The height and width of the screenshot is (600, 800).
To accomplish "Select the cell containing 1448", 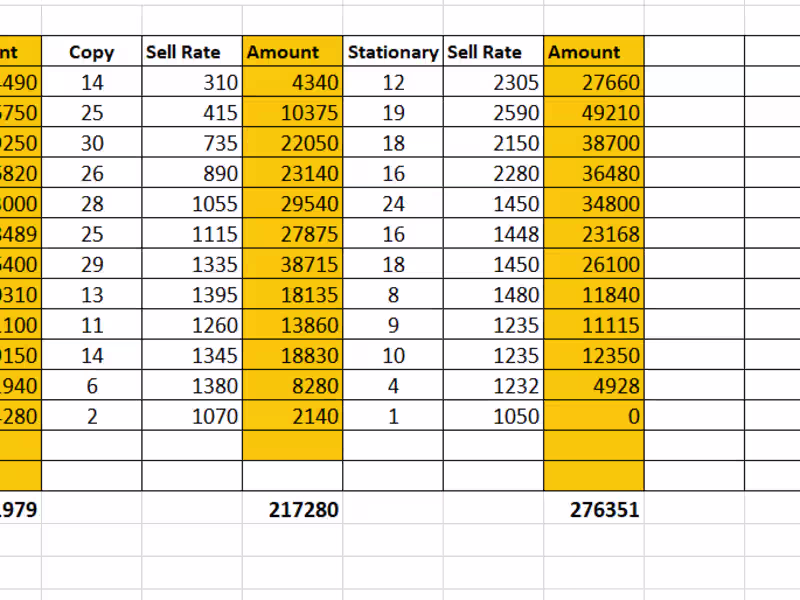I will [x=494, y=235].
